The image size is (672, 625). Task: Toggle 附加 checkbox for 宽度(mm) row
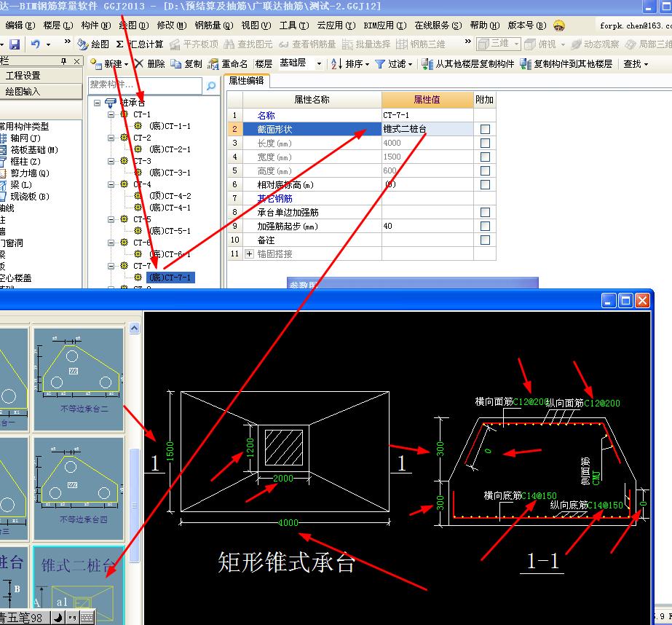485,157
